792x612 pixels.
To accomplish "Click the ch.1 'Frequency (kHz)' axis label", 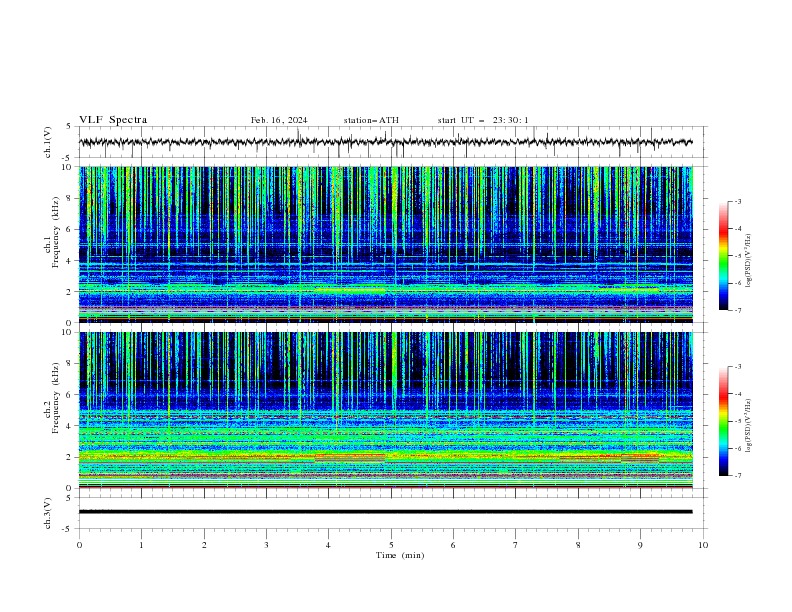I will 55,233.
